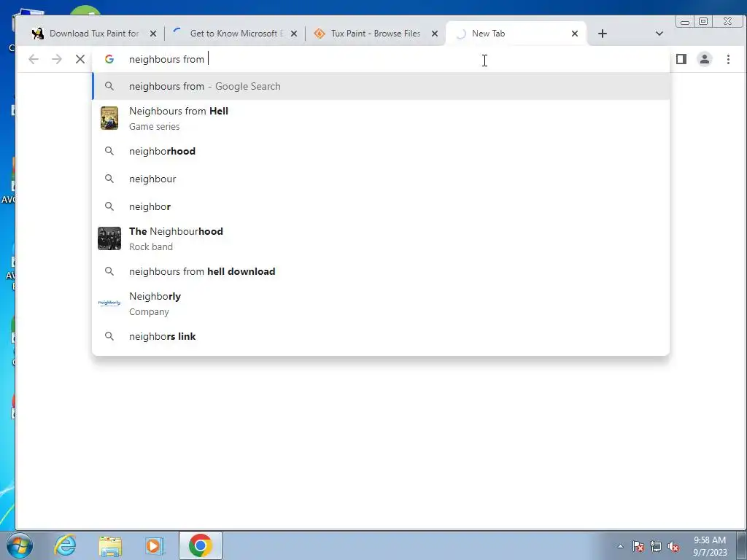Select 'neighbors link' suggestion
The width and height of the screenshot is (747, 560).
[381, 336]
